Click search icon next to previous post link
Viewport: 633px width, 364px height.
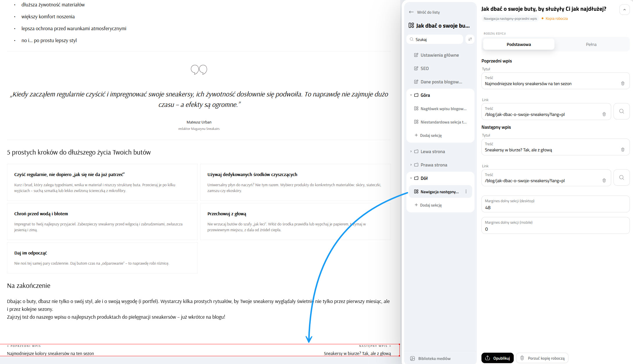[x=621, y=111]
